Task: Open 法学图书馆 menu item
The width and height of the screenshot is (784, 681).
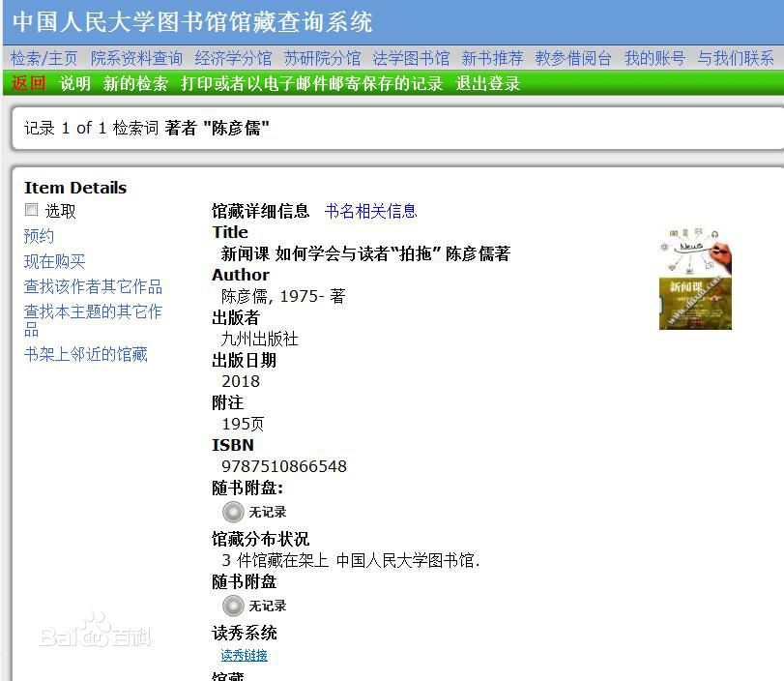Action: click(411, 59)
